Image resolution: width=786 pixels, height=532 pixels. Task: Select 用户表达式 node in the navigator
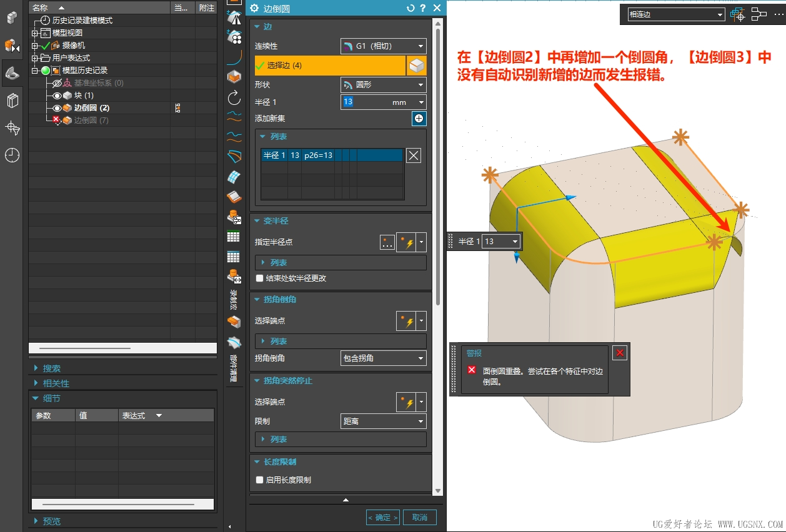point(71,58)
